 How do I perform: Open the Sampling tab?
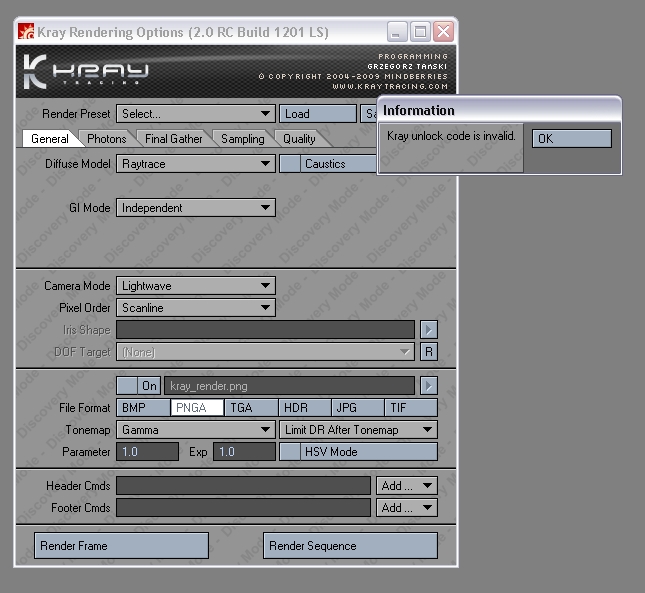click(x=242, y=139)
